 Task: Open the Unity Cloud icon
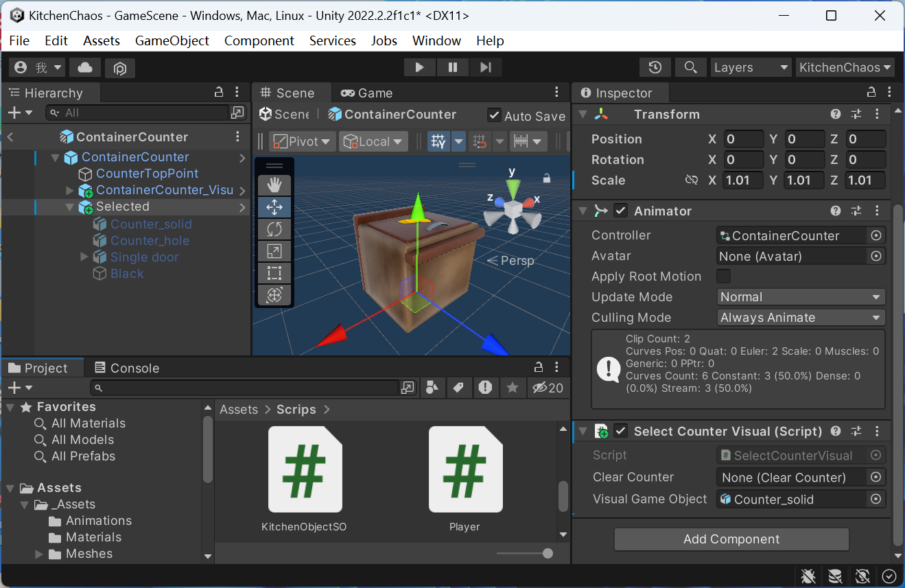pyautogui.click(x=85, y=67)
